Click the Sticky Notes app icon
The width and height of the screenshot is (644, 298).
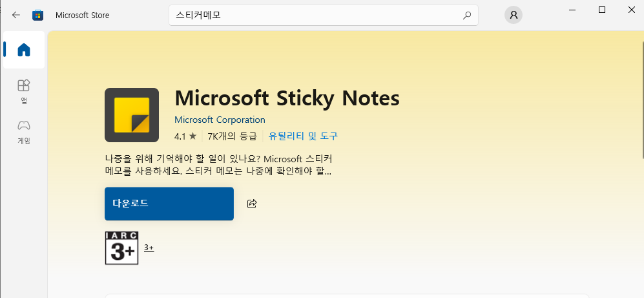tap(131, 115)
